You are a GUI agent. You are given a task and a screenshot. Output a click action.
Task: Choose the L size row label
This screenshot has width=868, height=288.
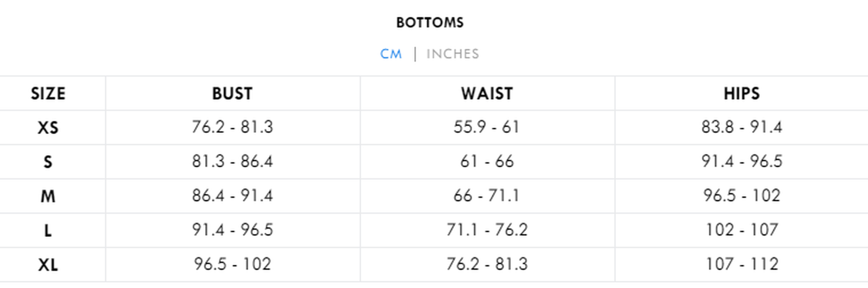point(48,231)
